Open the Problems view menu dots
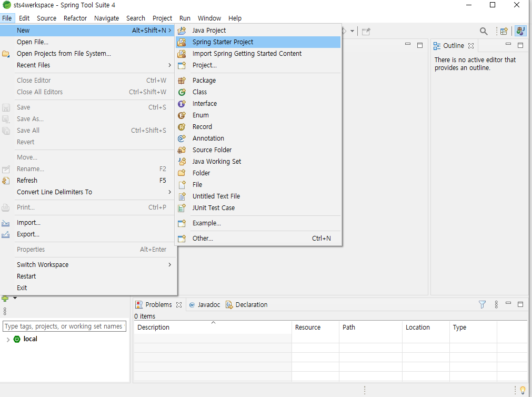This screenshot has height=397, width=532. click(x=496, y=304)
